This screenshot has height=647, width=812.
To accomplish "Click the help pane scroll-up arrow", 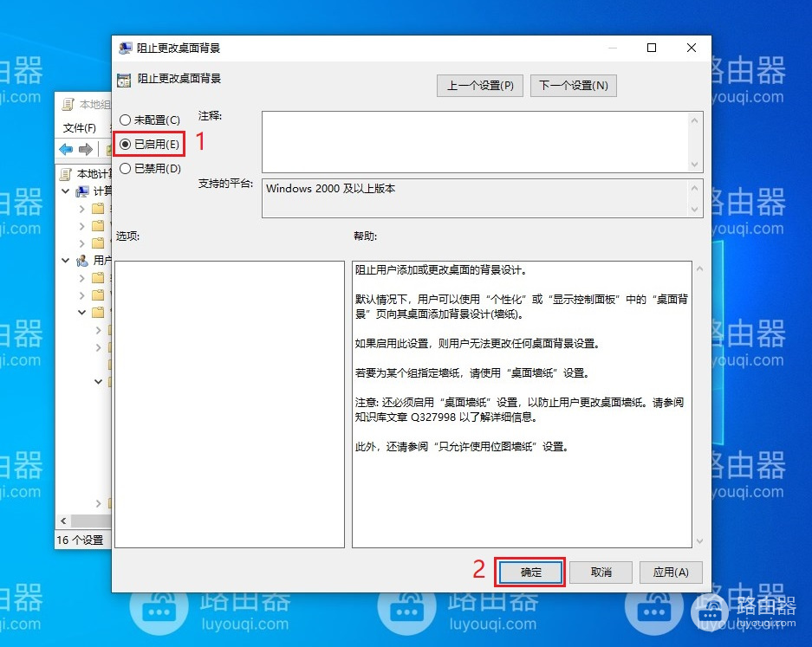I will click(699, 269).
